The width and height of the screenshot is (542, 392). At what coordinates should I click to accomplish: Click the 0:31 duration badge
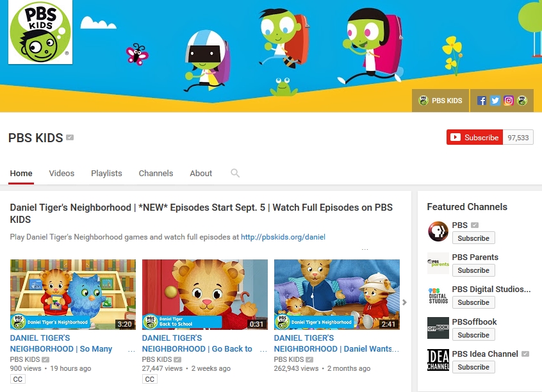256,324
